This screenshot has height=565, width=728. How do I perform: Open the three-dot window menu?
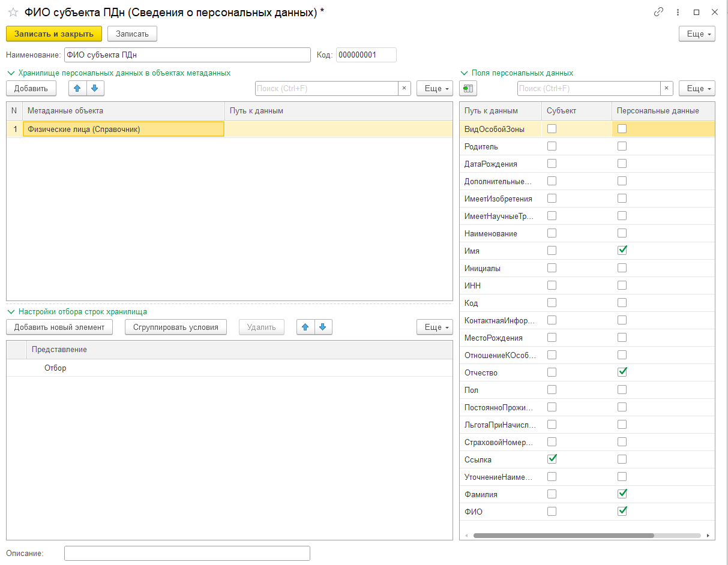[x=678, y=12]
